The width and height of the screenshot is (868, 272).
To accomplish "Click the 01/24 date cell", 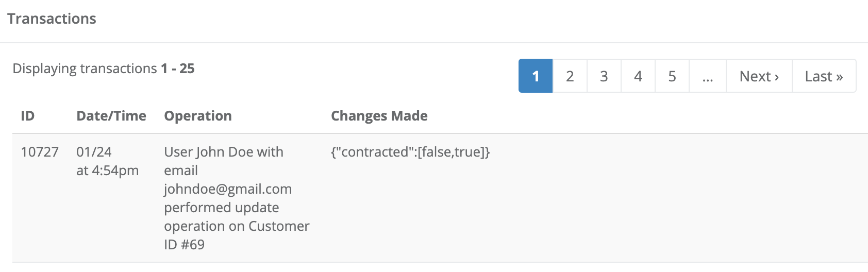I will 94,152.
